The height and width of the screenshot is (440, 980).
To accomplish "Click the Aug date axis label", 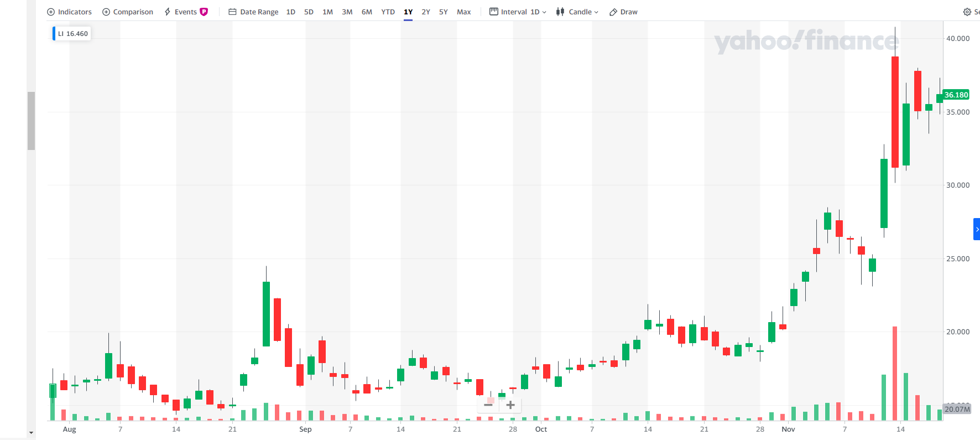I will [x=69, y=429].
